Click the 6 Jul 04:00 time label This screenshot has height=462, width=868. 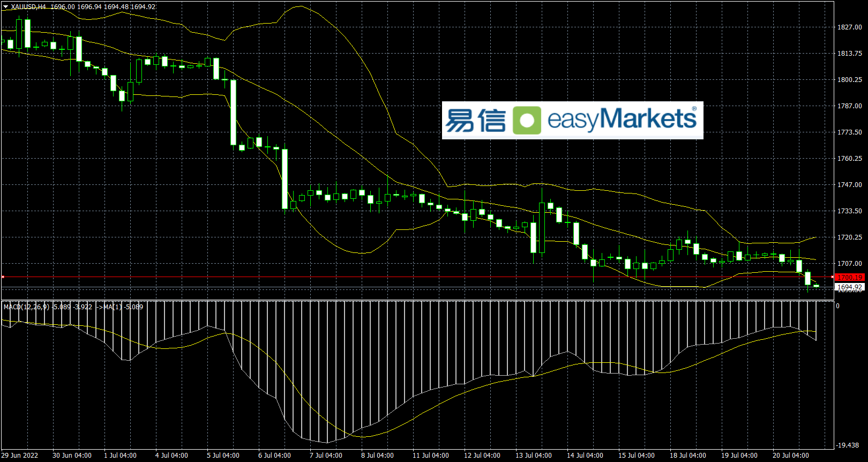(274, 456)
